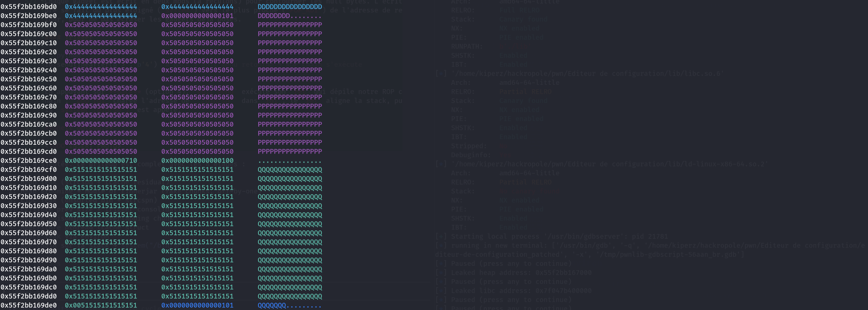Viewport: 868px width, 310px height.
Task: Click the address 0x55f2bb169bf0
Action: click(x=29, y=25)
